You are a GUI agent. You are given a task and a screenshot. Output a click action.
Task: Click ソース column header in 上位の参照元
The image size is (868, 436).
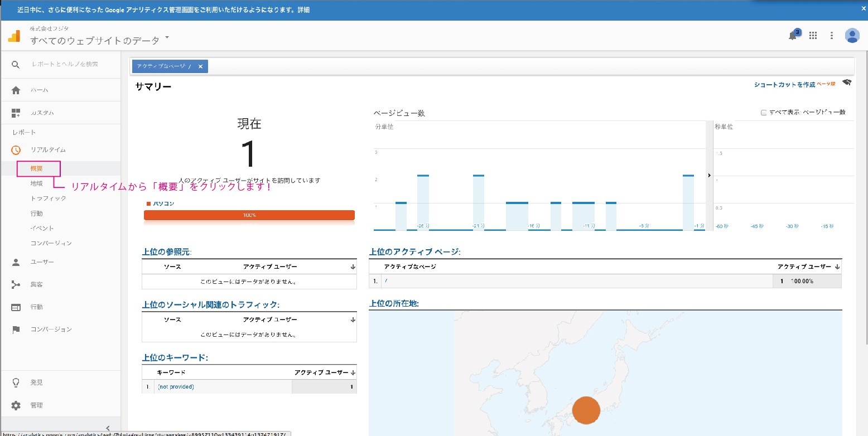172,267
